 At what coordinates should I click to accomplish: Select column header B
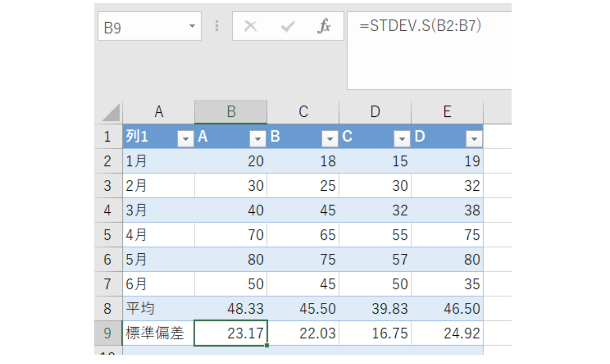(x=231, y=112)
